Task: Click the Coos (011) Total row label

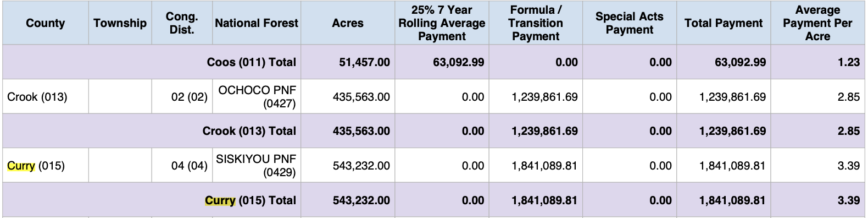Action: click(252, 62)
